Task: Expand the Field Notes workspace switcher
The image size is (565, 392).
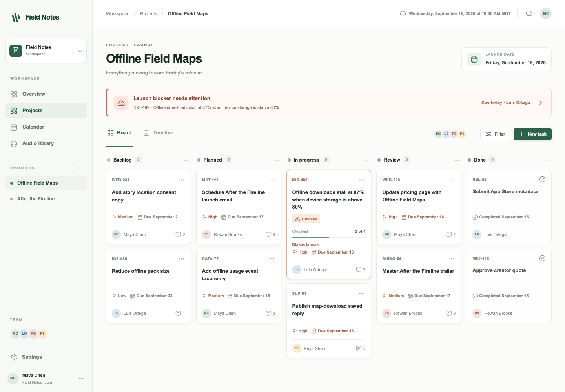Action: (46, 51)
